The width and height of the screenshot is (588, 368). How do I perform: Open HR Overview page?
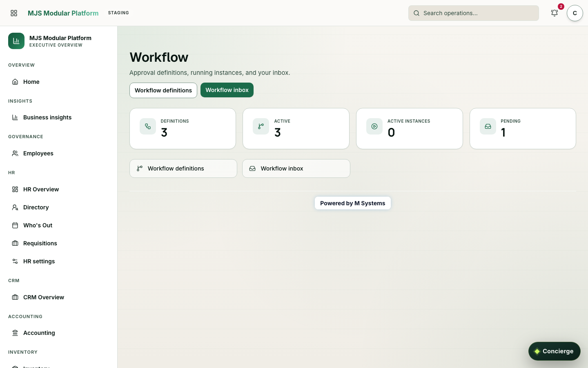58,189
